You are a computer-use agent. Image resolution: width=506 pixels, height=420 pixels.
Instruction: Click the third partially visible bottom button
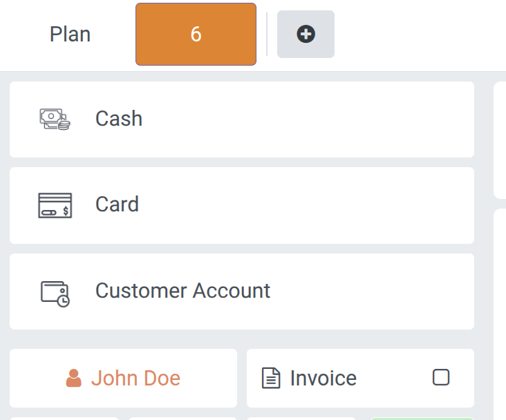[x=301, y=418]
